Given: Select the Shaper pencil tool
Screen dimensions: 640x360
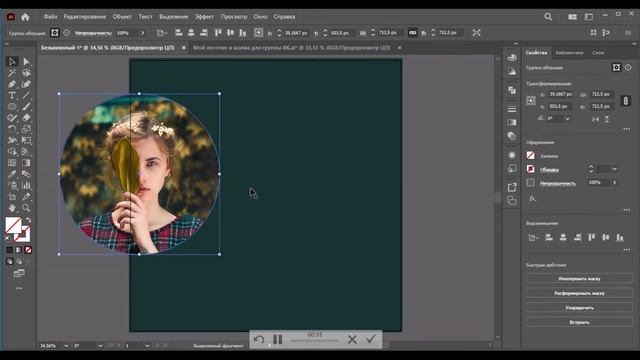Looking at the screenshot, I should click(12, 118).
